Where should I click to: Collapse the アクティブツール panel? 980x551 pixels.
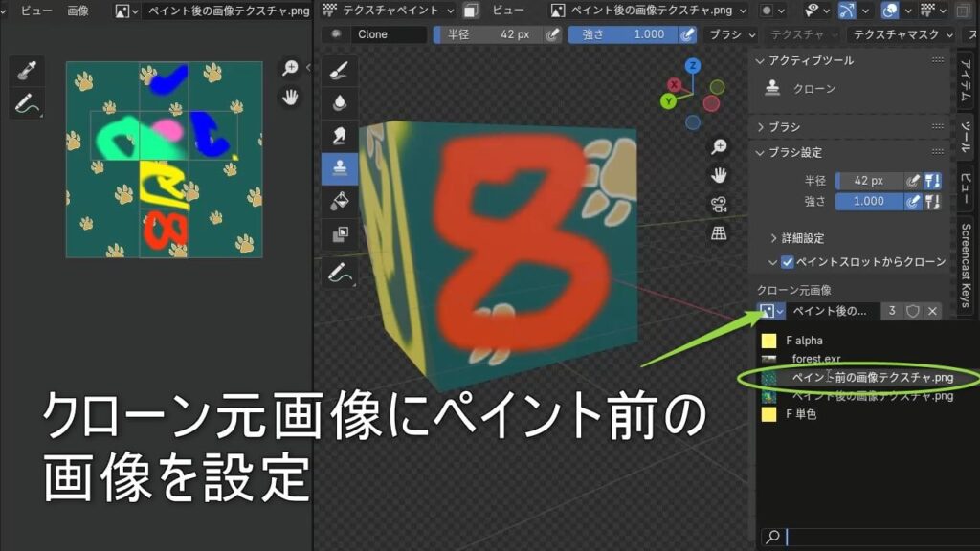tap(760, 60)
